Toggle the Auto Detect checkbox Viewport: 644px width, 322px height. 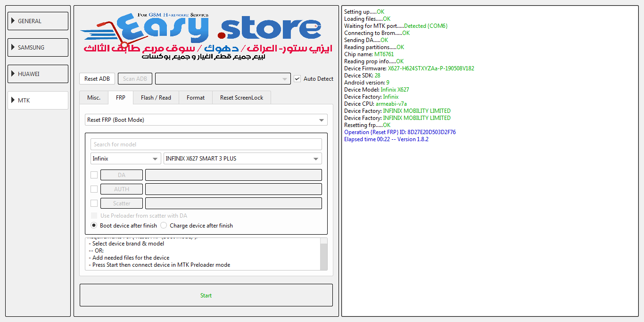coord(297,79)
